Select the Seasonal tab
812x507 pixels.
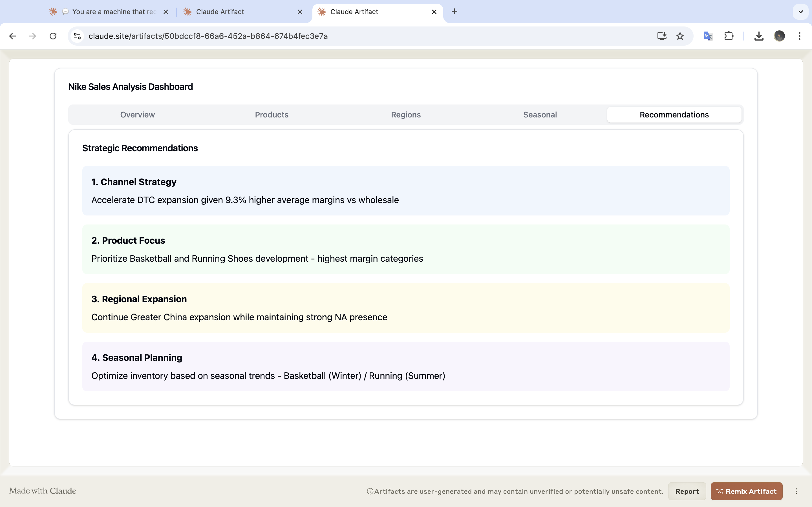click(540, 115)
